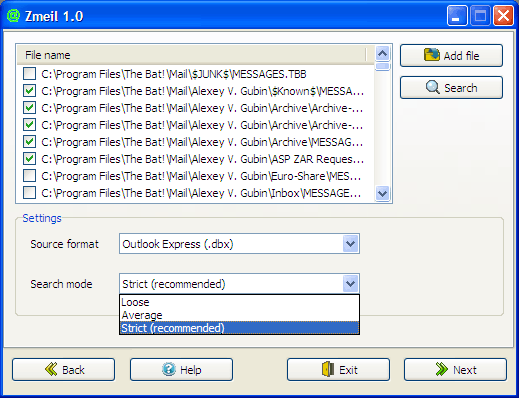The image size is (519, 398).
Task: Check the Inbox\MESSAGE... file checkbox
Action: (29, 192)
